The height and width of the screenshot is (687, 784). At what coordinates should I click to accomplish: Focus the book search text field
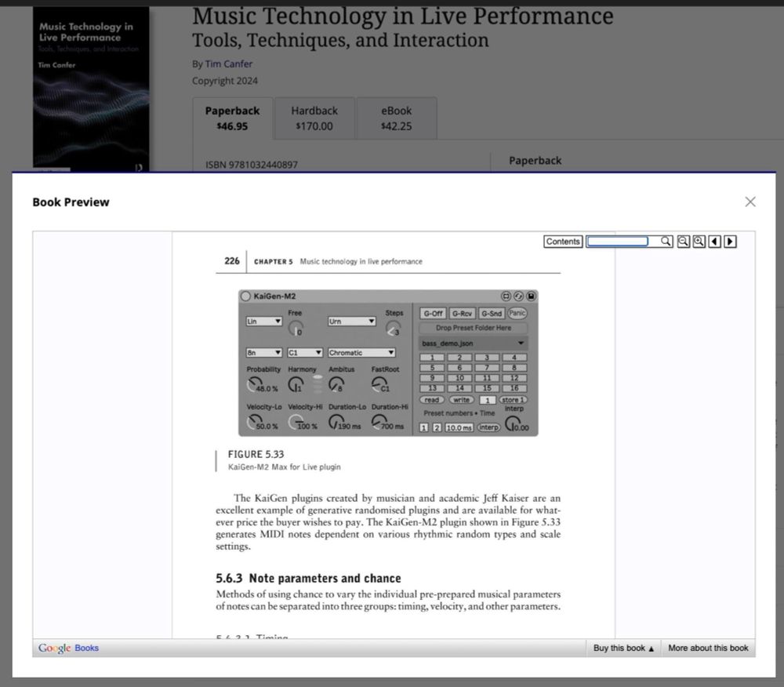click(x=618, y=242)
